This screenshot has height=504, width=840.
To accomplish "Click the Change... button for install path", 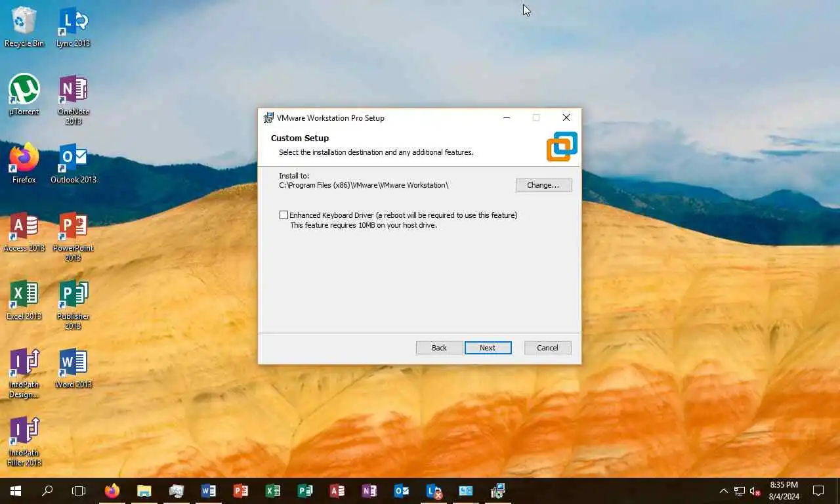I will pyautogui.click(x=543, y=185).
